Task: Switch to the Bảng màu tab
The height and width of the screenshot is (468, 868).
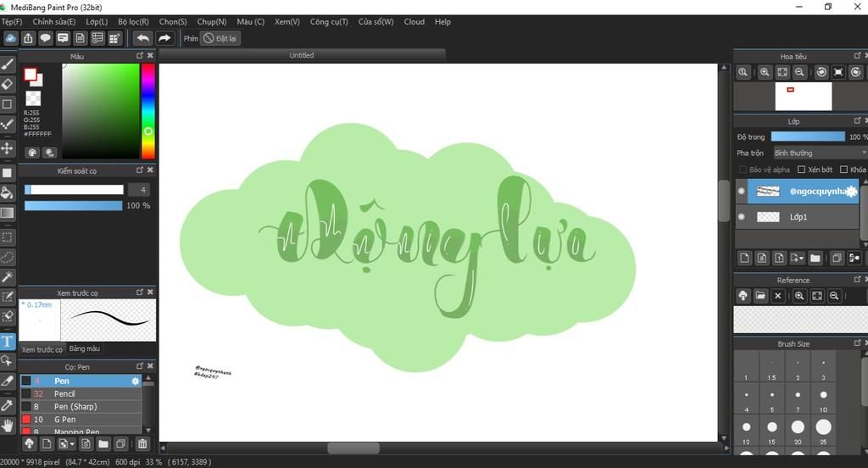Action: (84, 348)
